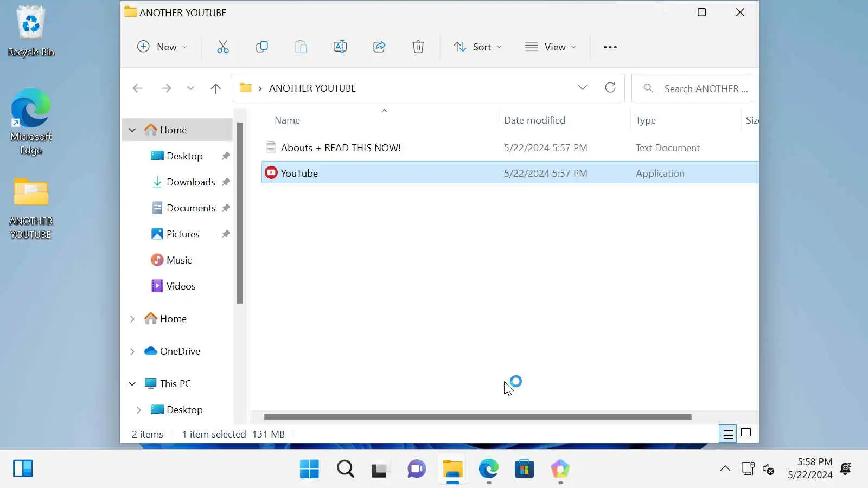Unpin Downloads using its pin icon

pyautogui.click(x=226, y=182)
